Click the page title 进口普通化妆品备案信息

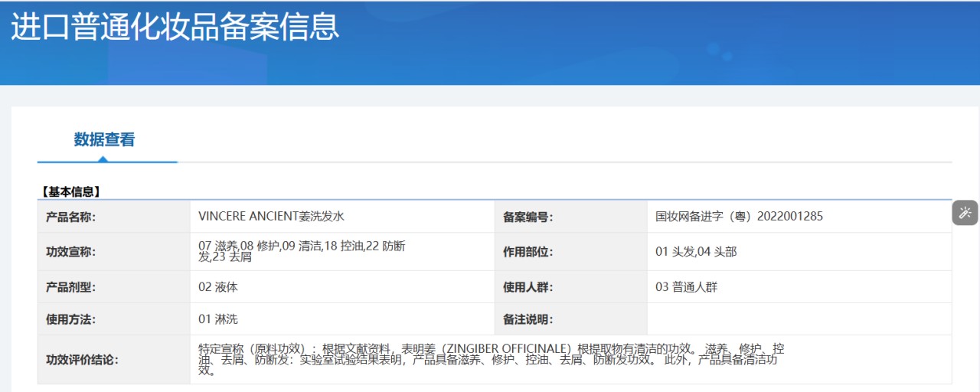tap(175, 28)
